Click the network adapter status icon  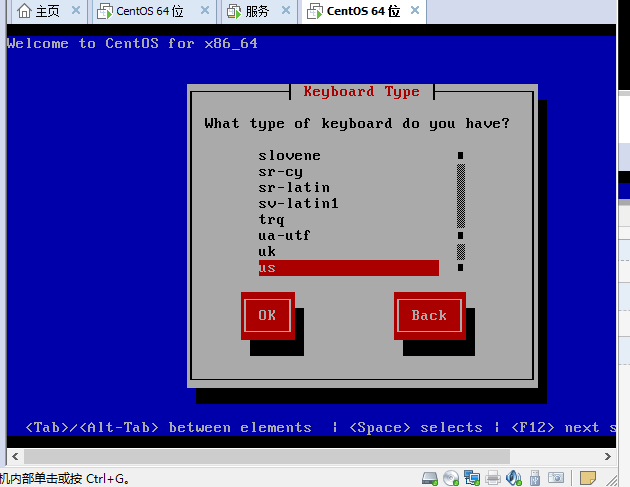tap(472, 478)
